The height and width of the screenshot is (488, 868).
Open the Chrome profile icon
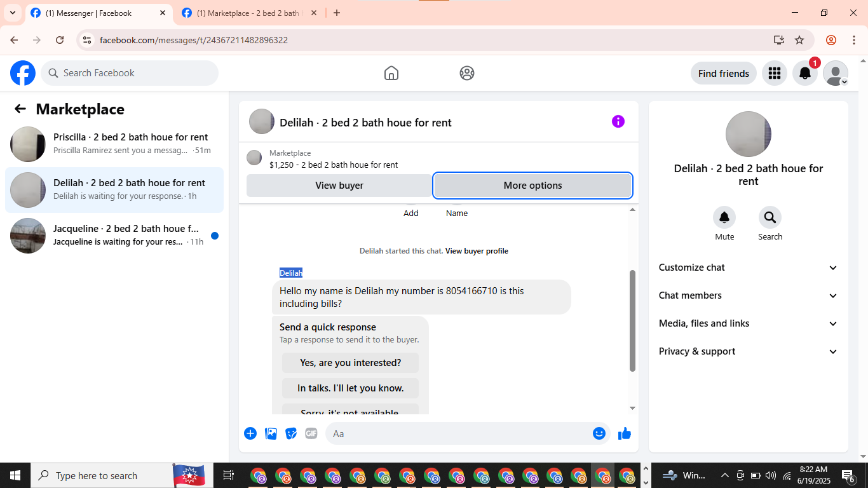click(x=831, y=40)
